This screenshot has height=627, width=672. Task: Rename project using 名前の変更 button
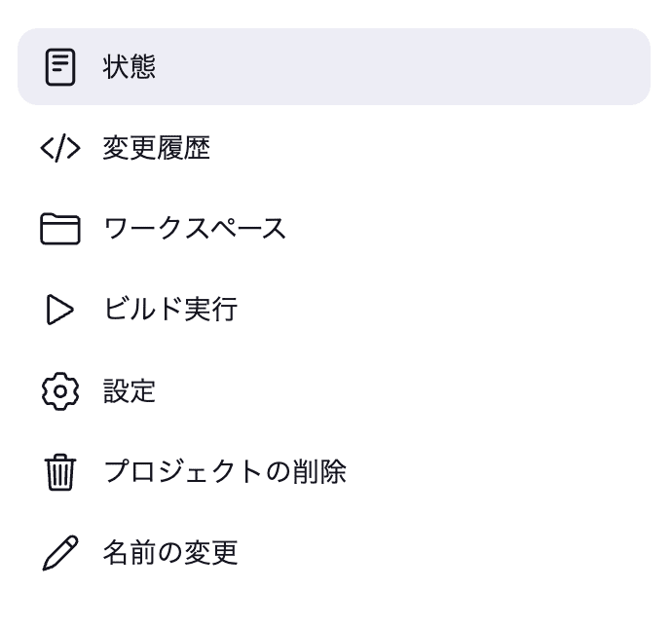click(170, 553)
